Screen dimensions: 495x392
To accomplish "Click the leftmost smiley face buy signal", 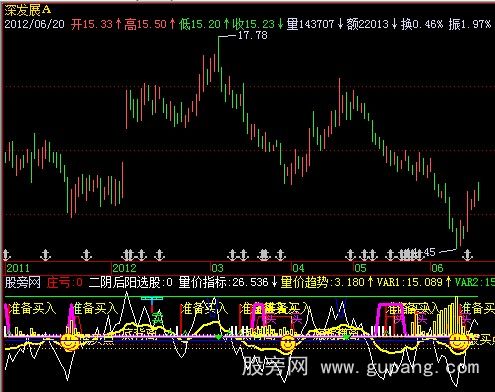I will [x=70, y=342].
